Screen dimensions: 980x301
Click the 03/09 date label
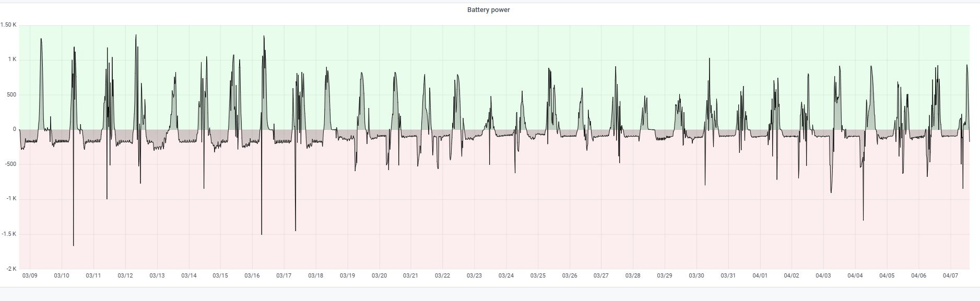[x=30, y=275]
